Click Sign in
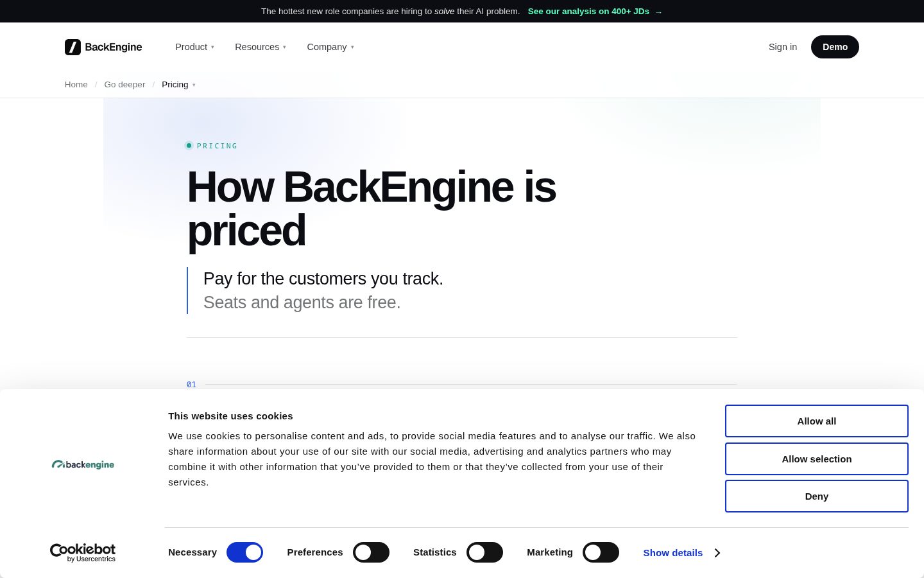Screen dimensions: 924x578 [x=783, y=47]
